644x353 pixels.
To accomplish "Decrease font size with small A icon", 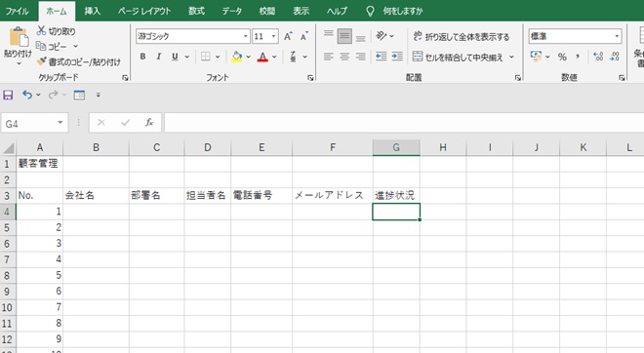I will click(303, 36).
